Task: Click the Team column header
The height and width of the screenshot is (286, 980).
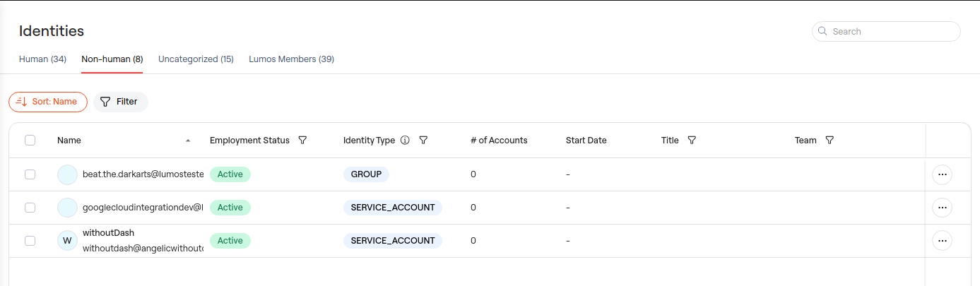Action: tap(805, 141)
